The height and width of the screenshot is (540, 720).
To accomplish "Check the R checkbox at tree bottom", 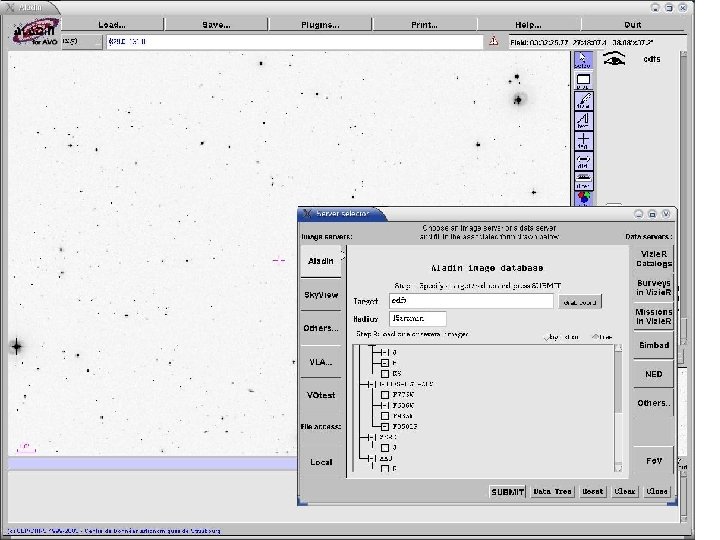I will [385, 468].
